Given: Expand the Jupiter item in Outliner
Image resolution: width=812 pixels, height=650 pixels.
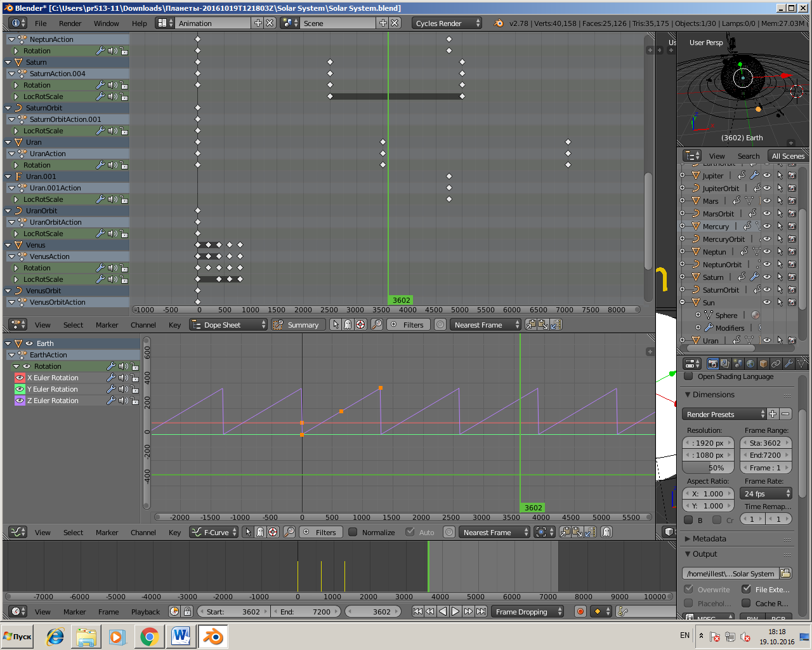Looking at the screenshot, I should pyautogui.click(x=683, y=175).
